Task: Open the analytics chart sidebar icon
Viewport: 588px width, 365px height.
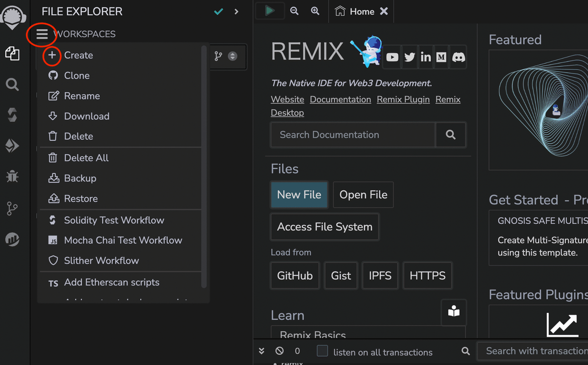Action: click(12, 239)
